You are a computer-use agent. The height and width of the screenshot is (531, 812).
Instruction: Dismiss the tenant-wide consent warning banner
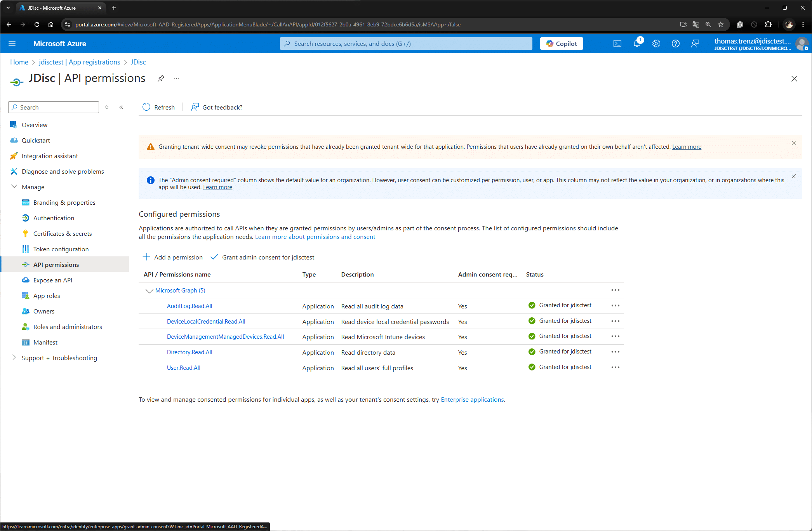click(x=794, y=143)
